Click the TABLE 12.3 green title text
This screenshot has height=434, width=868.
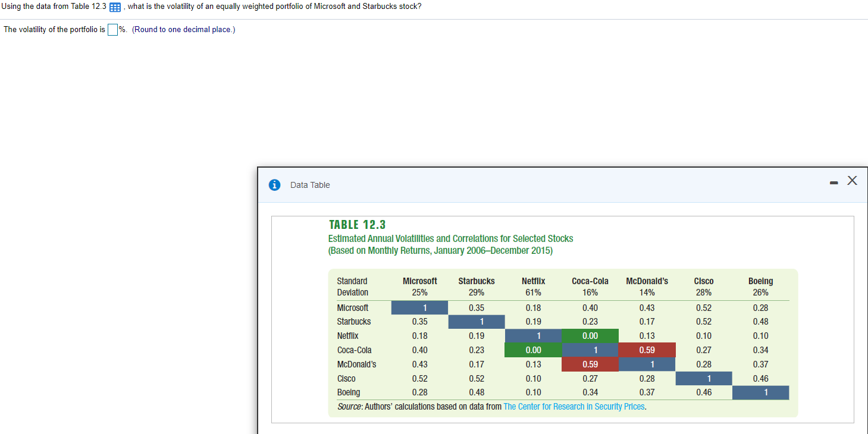(357, 225)
